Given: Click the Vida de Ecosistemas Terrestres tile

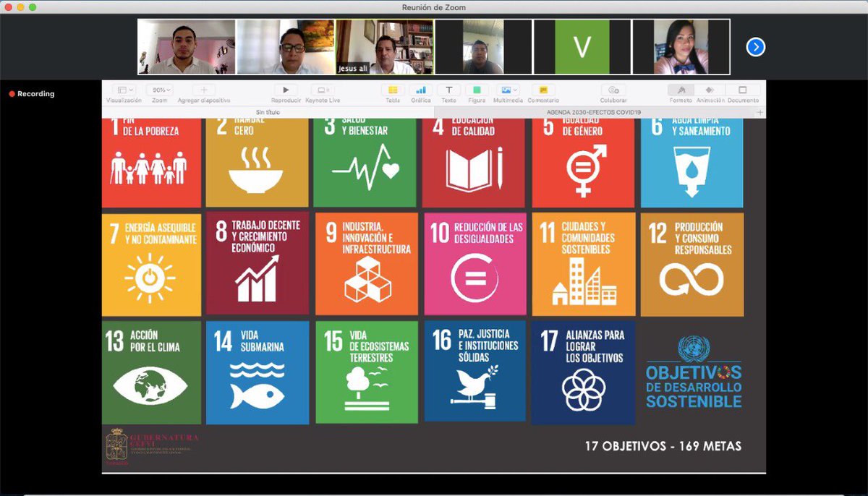Looking at the screenshot, I should [x=367, y=372].
